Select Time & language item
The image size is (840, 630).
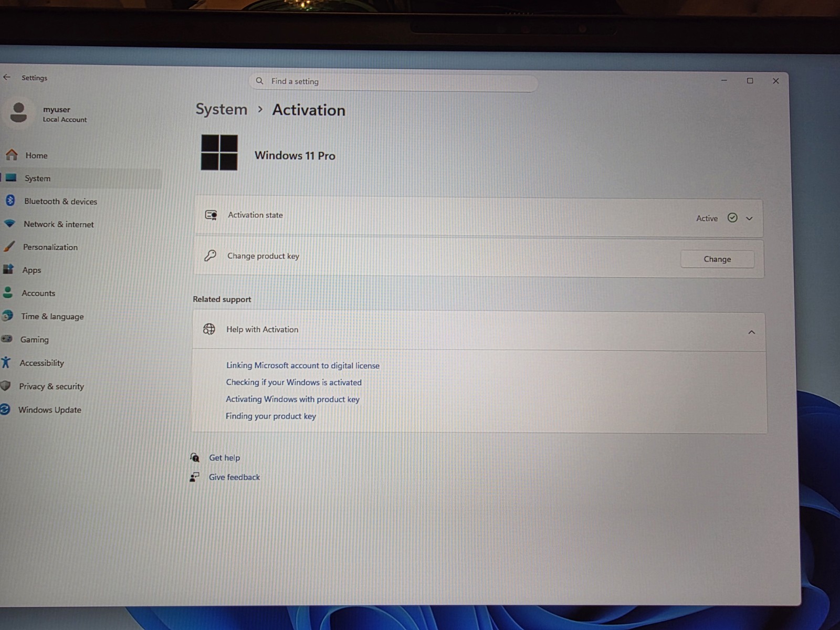(52, 317)
